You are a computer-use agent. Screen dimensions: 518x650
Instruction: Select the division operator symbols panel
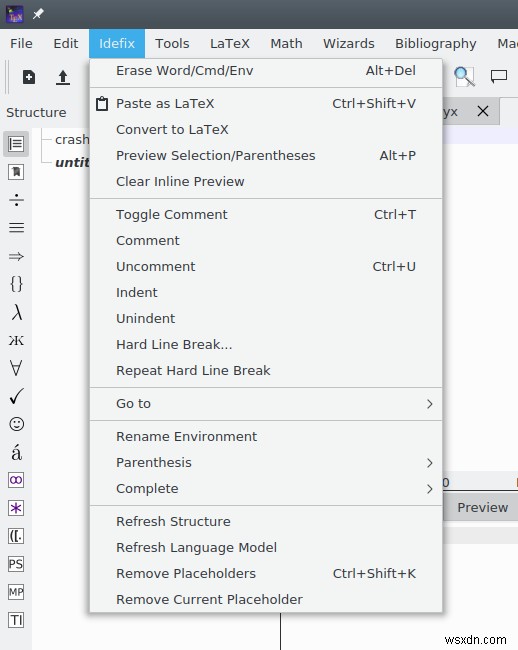click(16, 200)
